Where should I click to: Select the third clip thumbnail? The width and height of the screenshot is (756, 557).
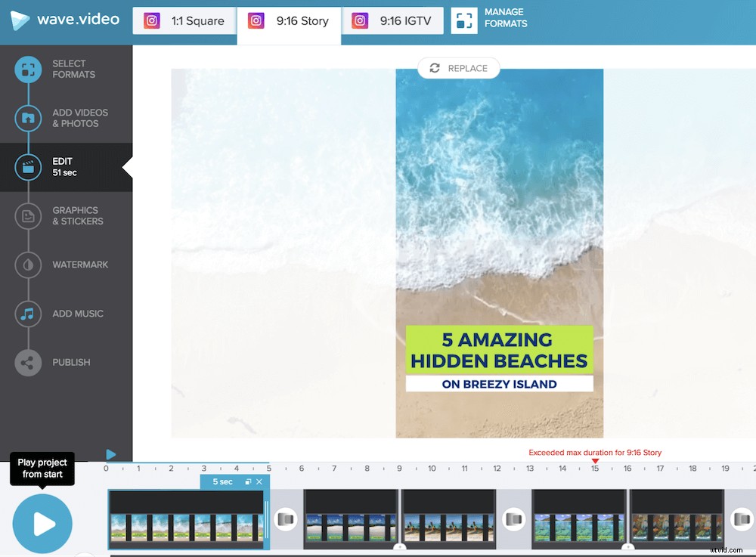448,518
